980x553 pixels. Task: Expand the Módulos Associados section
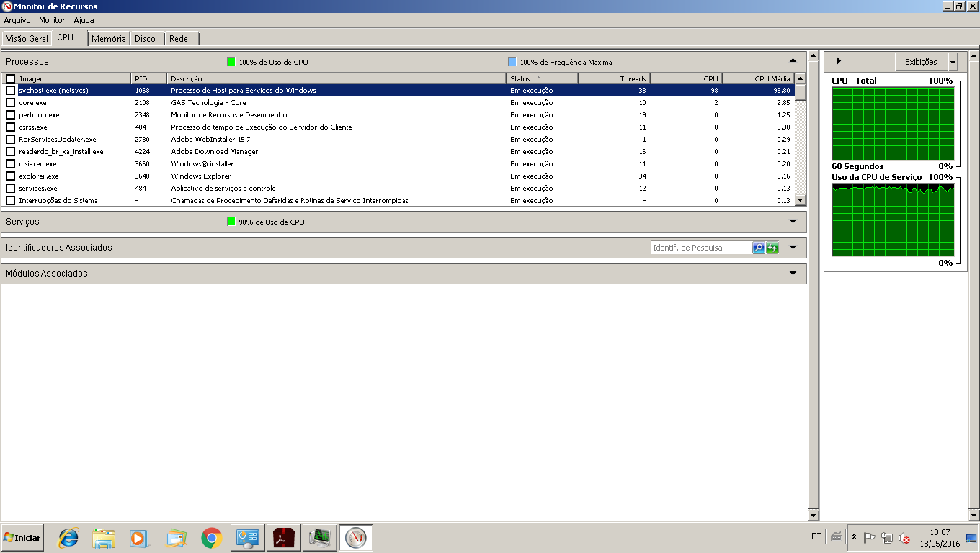[x=793, y=274]
